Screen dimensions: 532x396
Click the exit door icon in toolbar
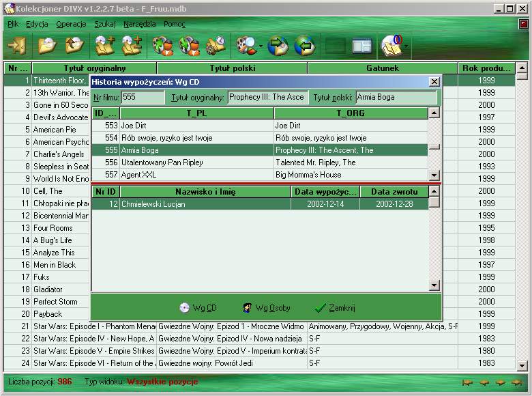16,46
